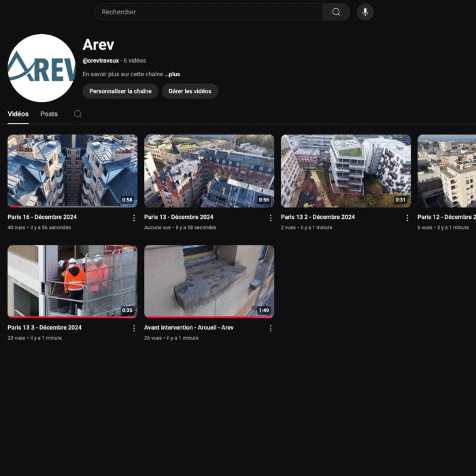This screenshot has width=476, height=476.
Task: Click 'Gérer les vidéos' button
Action: pyautogui.click(x=190, y=91)
